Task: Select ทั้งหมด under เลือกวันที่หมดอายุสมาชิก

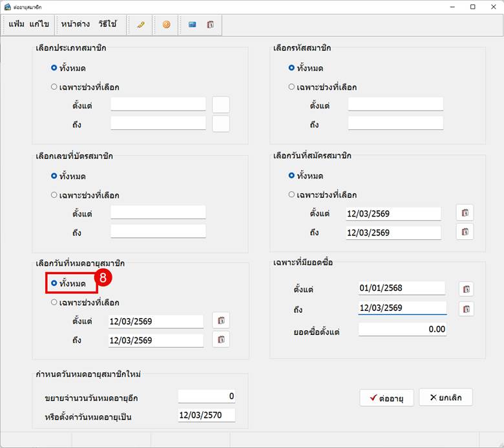Action: coord(68,283)
